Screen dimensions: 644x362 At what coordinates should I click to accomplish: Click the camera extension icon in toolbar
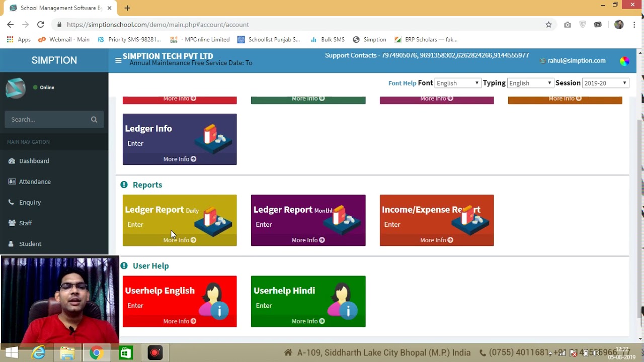point(568,25)
